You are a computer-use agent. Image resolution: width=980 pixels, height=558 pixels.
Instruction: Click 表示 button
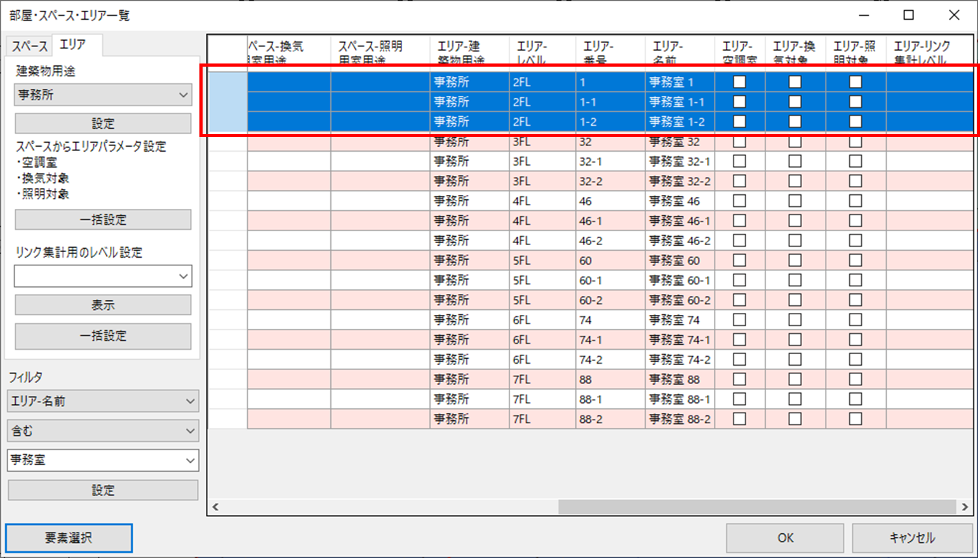[103, 305]
